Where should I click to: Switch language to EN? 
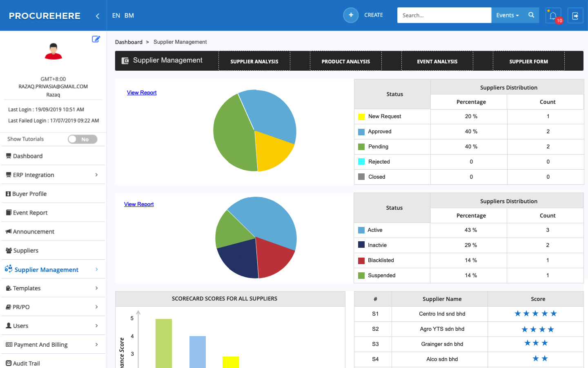116,16
